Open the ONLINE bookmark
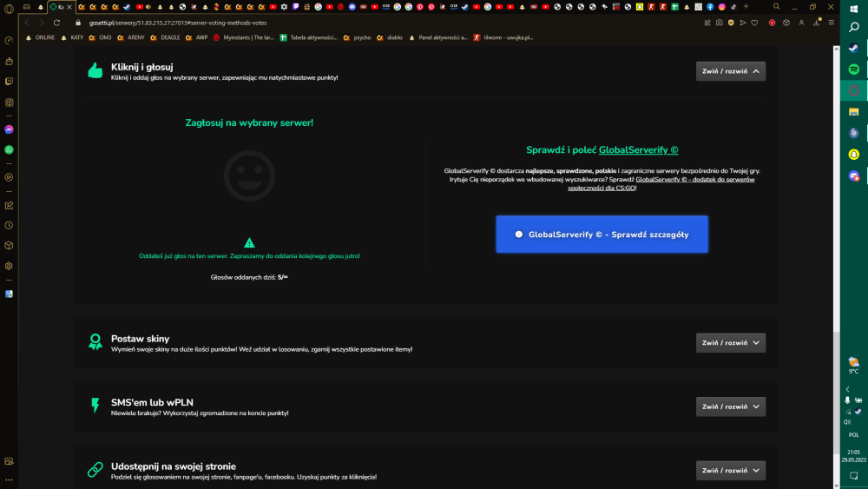The image size is (868, 489). coord(41,37)
